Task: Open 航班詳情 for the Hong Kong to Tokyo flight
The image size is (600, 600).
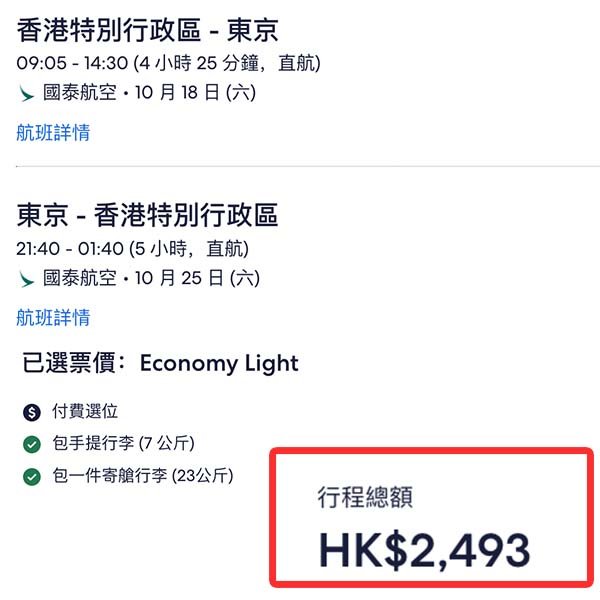Action: coord(53,132)
